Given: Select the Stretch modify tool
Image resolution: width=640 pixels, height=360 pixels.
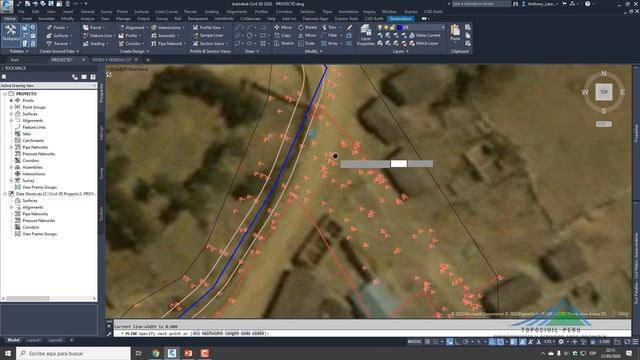Looking at the screenshot, I should [x=284, y=43].
